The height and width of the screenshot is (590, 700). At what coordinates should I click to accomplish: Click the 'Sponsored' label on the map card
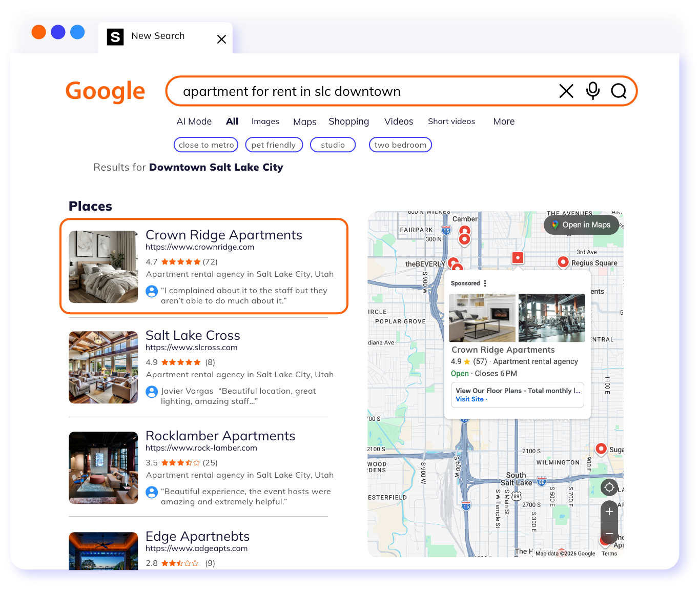click(x=465, y=283)
